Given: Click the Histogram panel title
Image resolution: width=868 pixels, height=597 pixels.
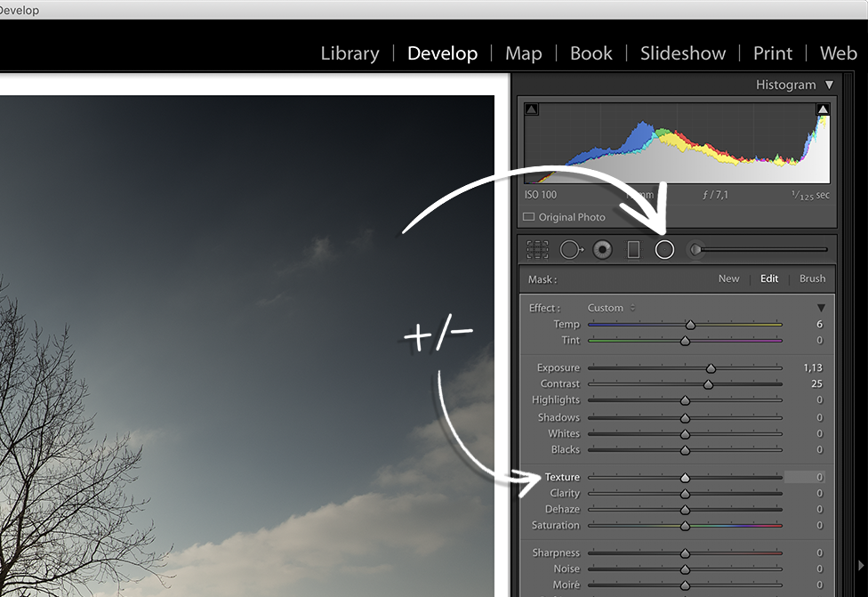Looking at the screenshot, I should pos(785,85).
